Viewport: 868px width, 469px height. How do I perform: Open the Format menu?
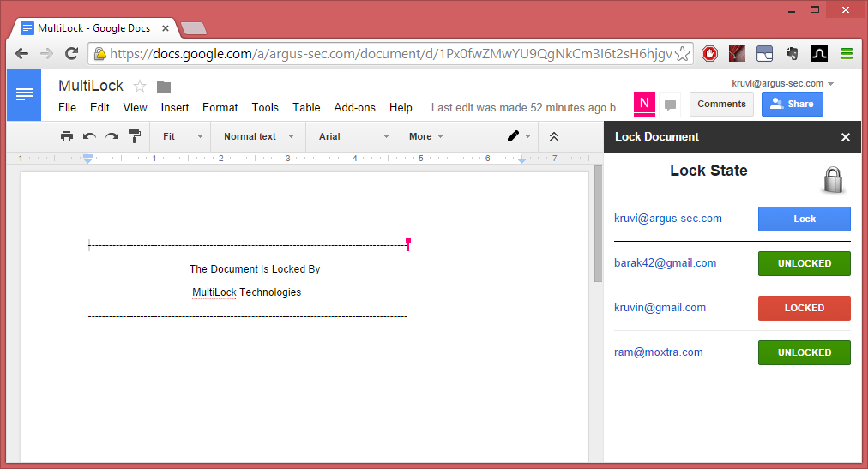click(x=220, y=108)
